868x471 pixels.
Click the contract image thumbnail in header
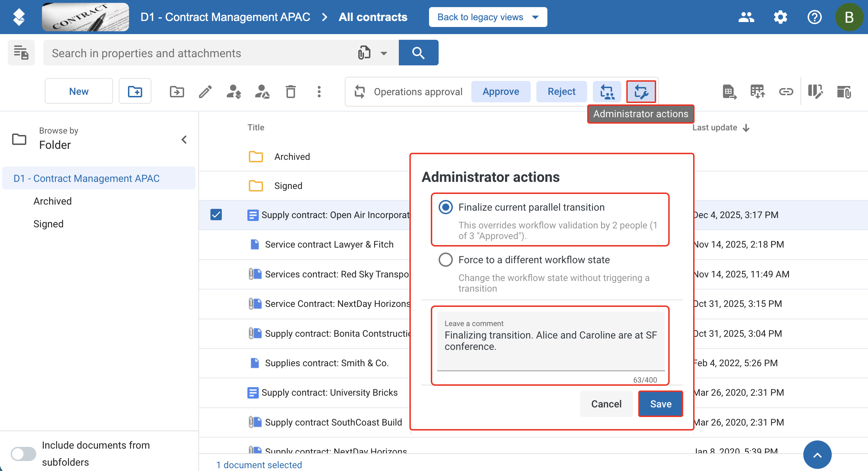pyautogui.click(x=85, y=17)
